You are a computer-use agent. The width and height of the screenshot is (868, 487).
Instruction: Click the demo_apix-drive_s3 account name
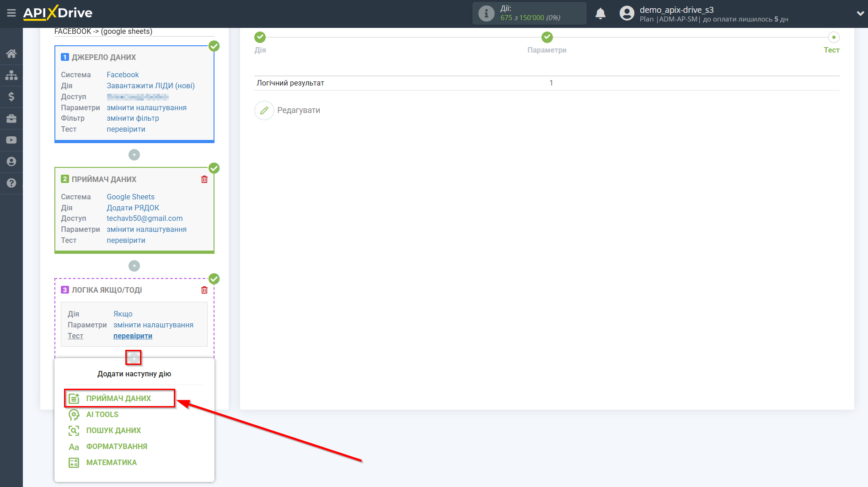676,10
